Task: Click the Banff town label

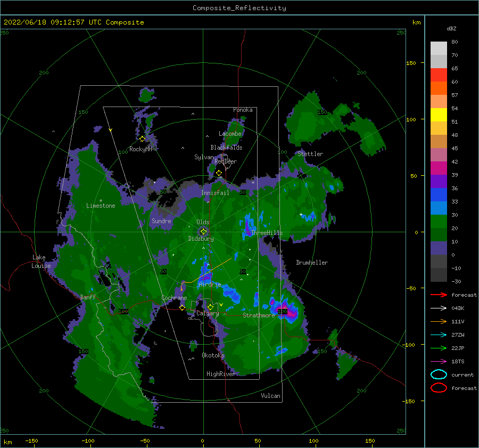Action: [88, 297]
